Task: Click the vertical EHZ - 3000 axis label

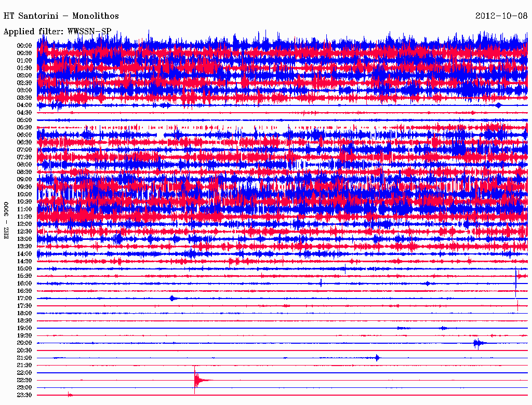Action: (7, 220)
